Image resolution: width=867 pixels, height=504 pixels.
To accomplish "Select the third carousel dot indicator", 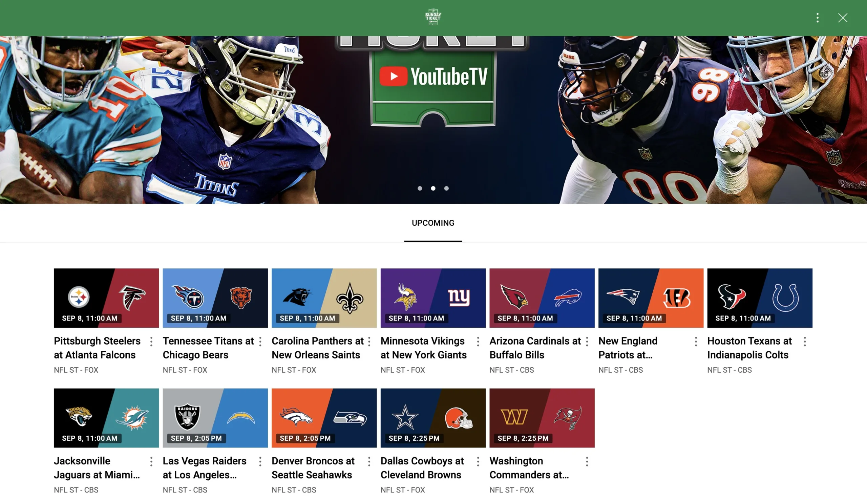I will coord(446,189).
